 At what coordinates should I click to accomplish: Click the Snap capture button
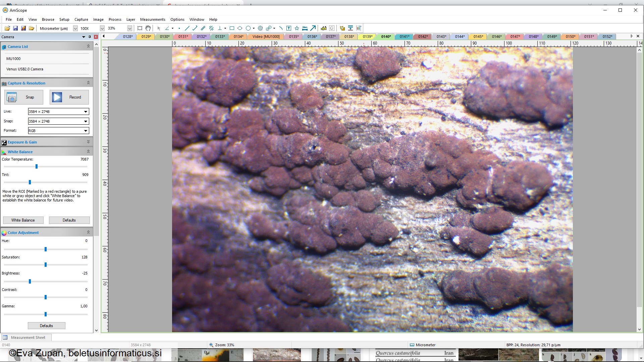24,97
